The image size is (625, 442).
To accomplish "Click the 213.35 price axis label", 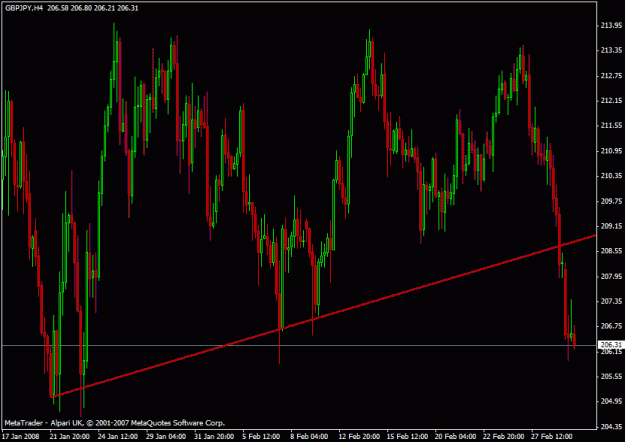I will [x=611, y=50].
